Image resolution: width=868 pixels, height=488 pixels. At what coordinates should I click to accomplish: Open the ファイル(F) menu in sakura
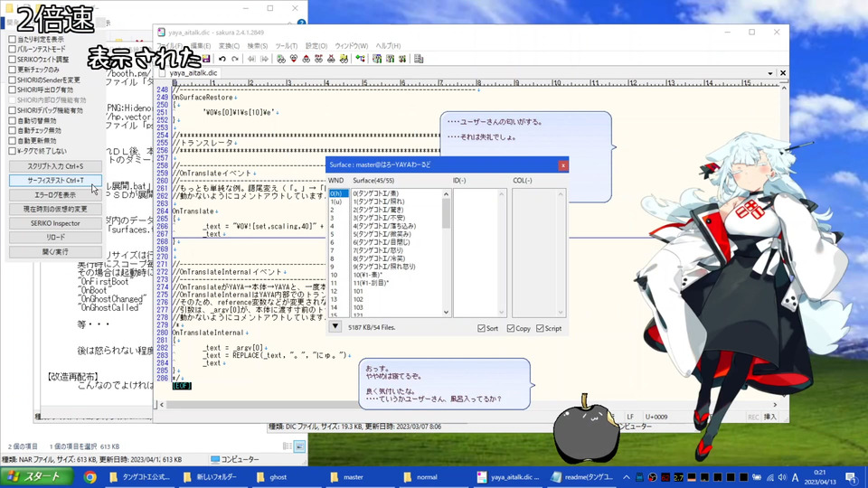pos(169,46)
